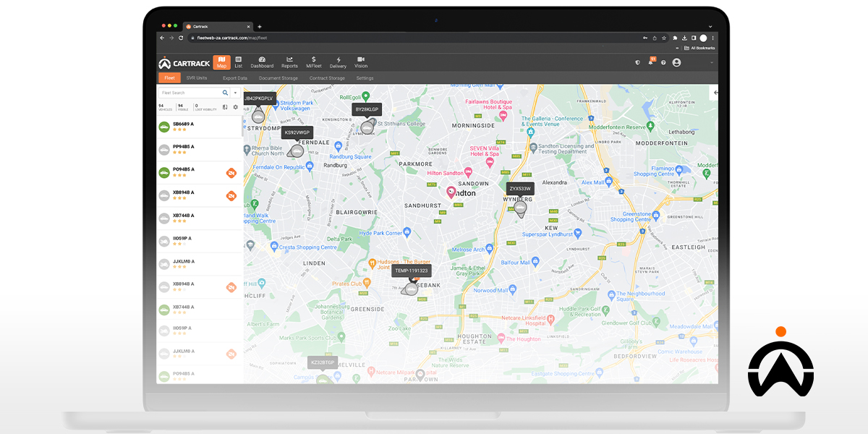This screenshot has width=868, height=434.
Task: Switch to the SVR Units tab
Action: (197, 77)
